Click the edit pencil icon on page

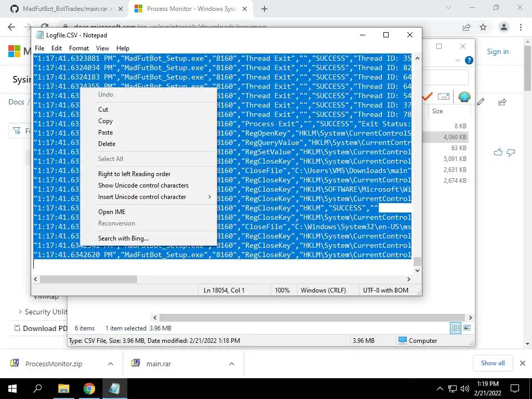point(481,102)
